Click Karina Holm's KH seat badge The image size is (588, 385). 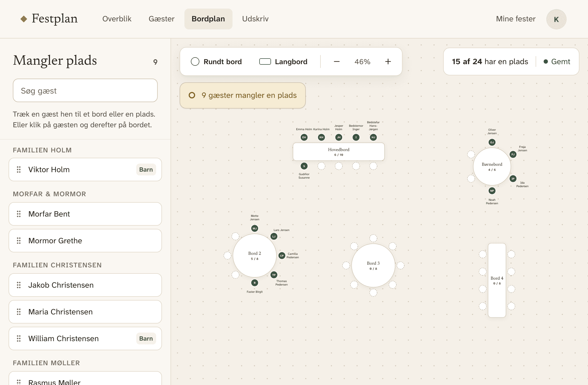(x=321, y=137)
